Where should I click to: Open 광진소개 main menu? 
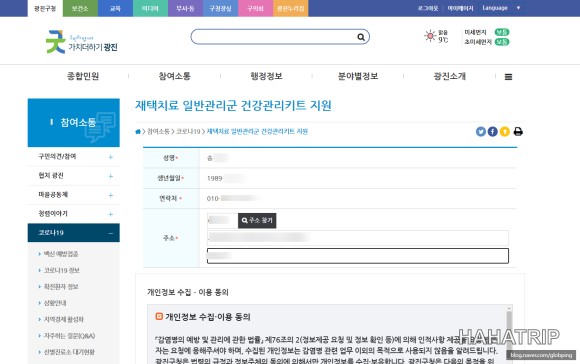point(449,76)
